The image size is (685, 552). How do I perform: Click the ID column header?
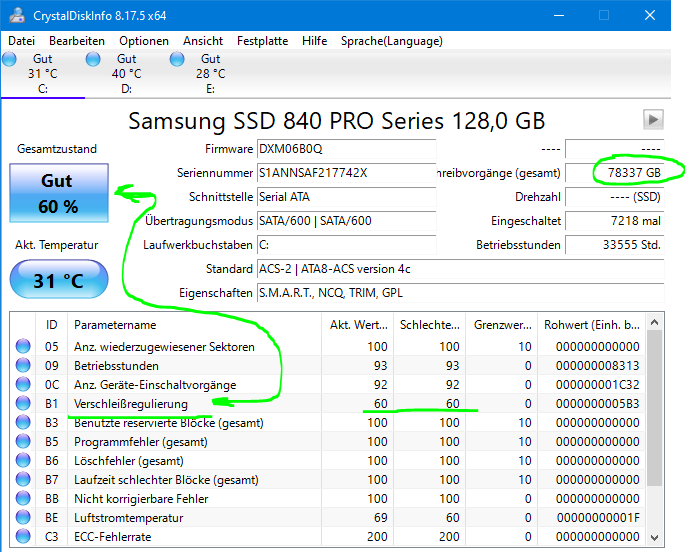click(x=52, y=325)
